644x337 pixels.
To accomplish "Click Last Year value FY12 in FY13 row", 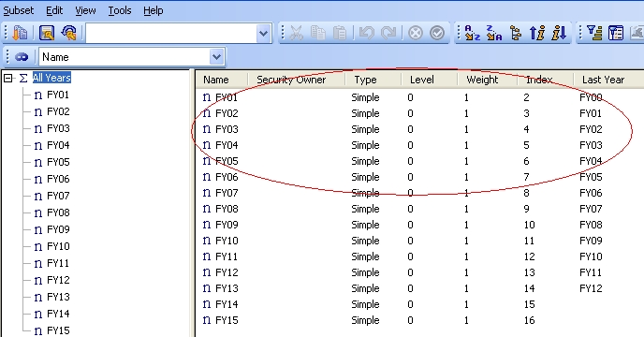I will click(x=591, y=288).
